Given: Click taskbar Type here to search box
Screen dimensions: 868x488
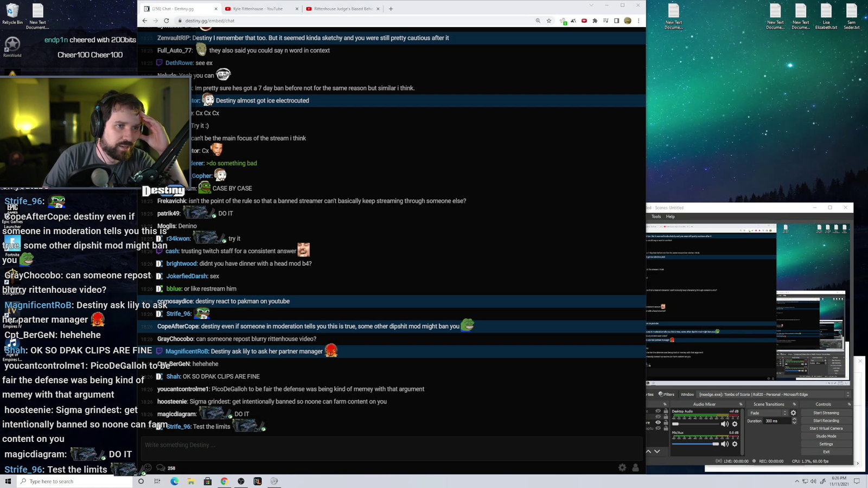Looking at the screenshot, I should (75, 481).
